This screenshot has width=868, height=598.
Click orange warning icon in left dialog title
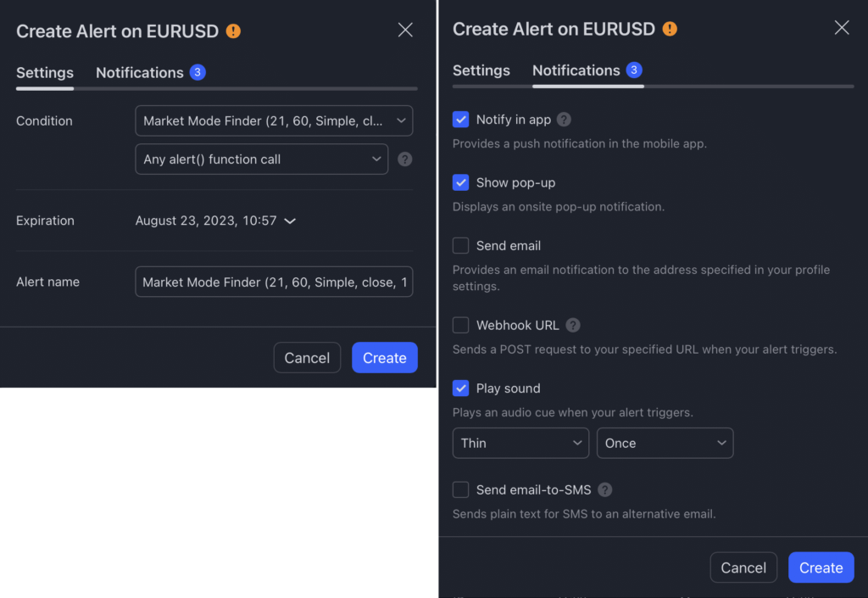[233, 31]
